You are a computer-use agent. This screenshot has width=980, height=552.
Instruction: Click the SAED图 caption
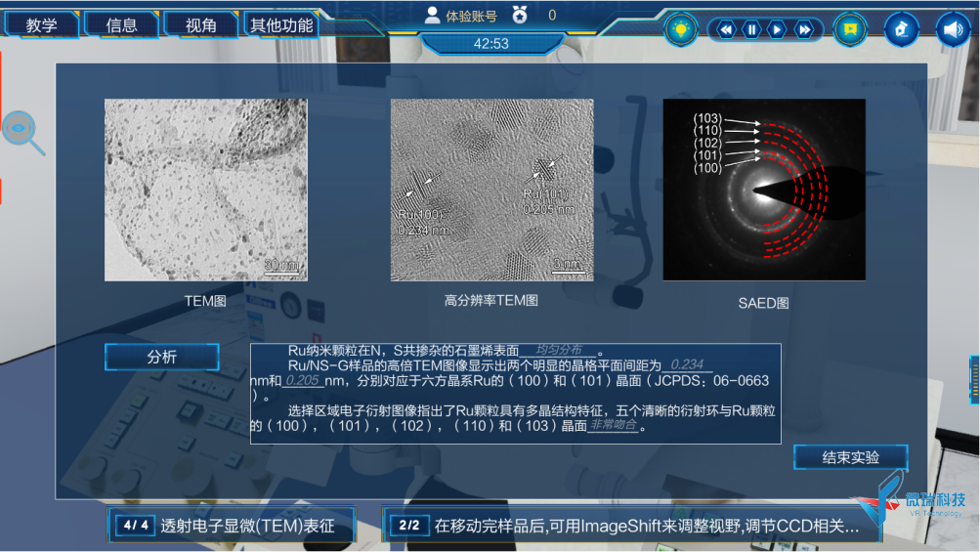click(763, 303)
